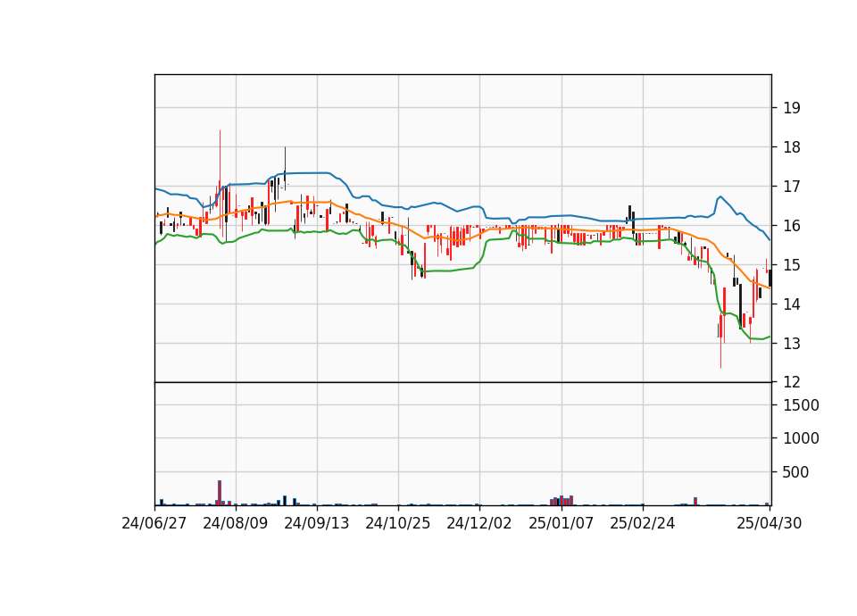Viewport: 857px width, 616px height.
Task: Click price axis label 12
Action: click(x=792, y=382)
